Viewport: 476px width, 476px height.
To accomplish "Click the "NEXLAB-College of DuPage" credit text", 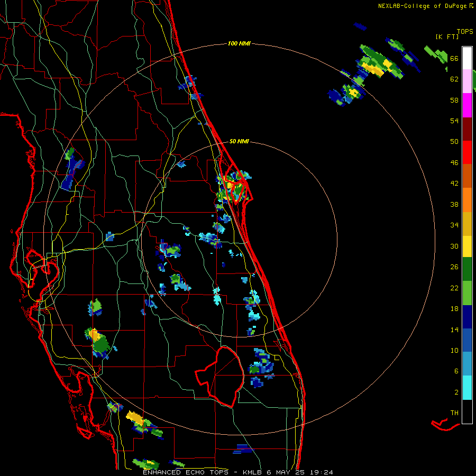I will tap(423, 6).
